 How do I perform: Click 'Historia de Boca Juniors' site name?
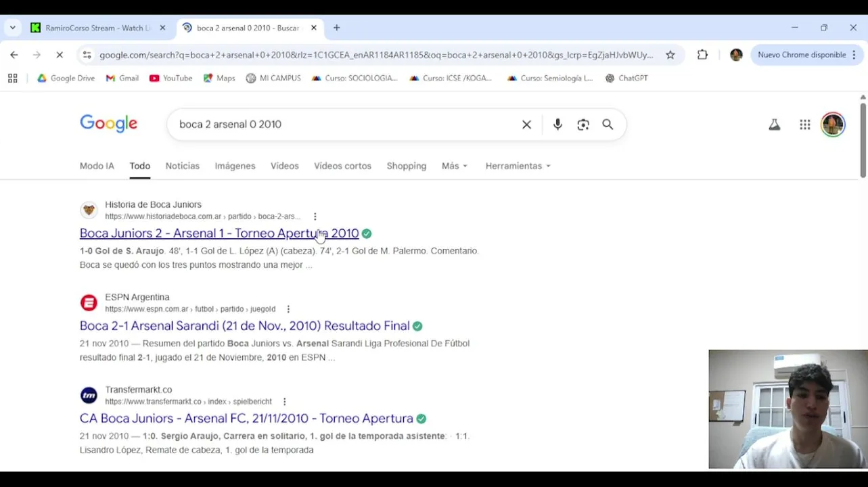(x=153, y=204)
